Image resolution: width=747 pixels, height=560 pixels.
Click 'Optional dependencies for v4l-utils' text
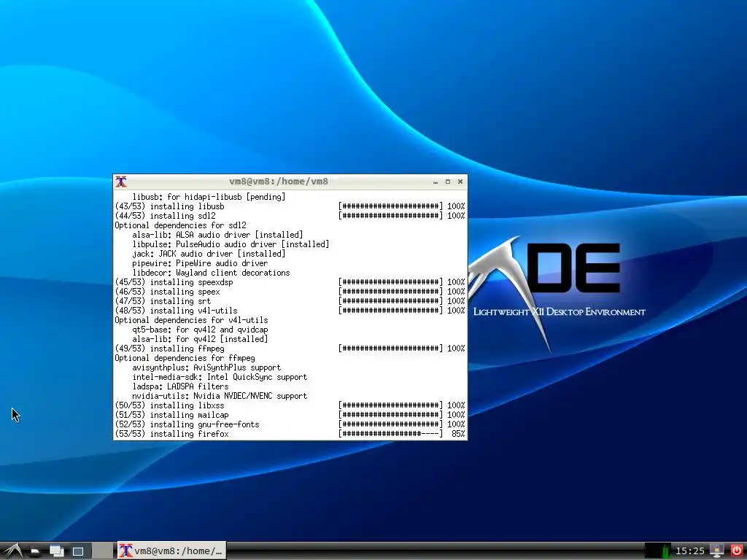(x=192, y=320)
